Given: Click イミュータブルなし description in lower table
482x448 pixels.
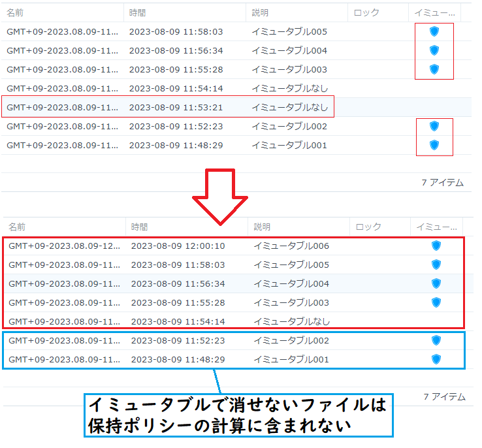Looking at the screenshot, I should coord(292,321).
